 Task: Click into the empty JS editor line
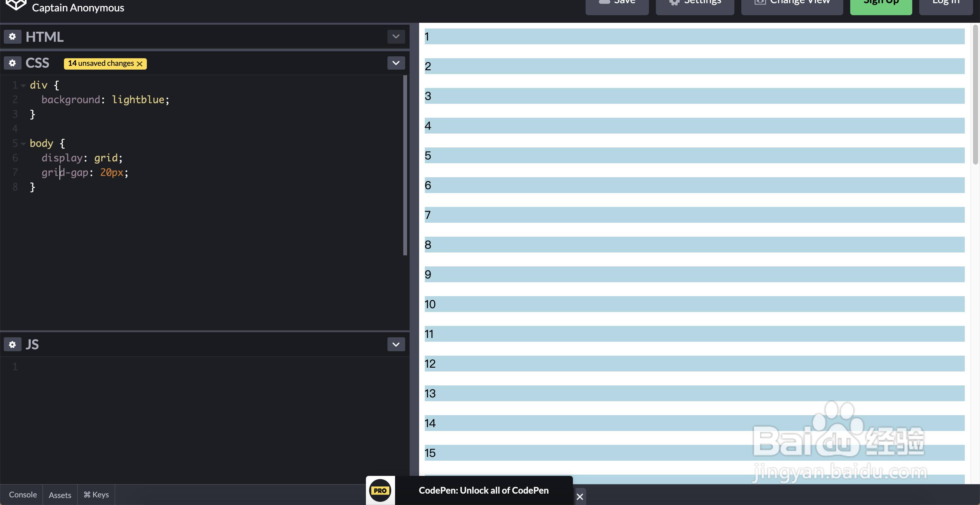[152, 367]
